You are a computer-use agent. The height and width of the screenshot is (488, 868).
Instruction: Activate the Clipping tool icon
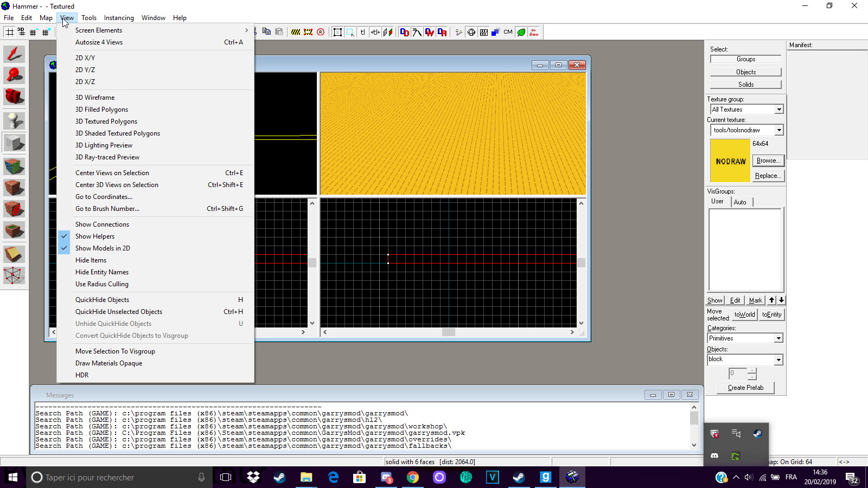click(x=14, y=254)
